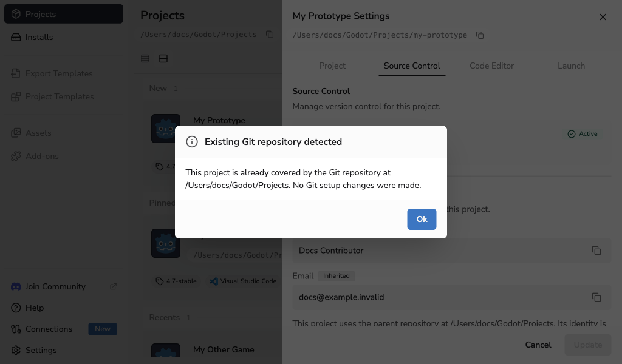Image resolution: width=622 pixels, height=364 pixels.
Task: Copy the my-prototype project path
Action: (480, 35)
